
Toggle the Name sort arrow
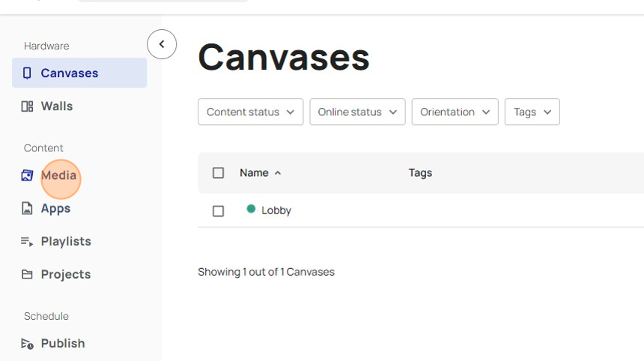[x=278, y=173]
